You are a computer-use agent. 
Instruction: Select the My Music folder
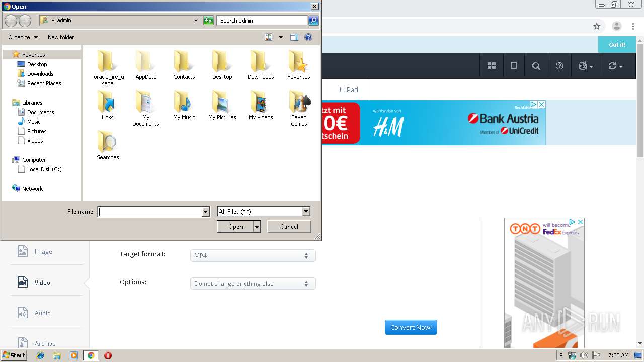[x=184, y=106]
